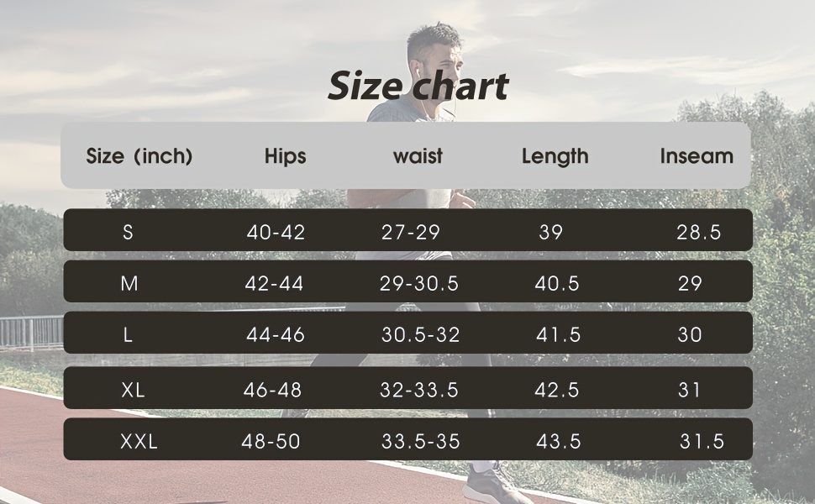Select hips value 44-46

[x=276, y=335]
